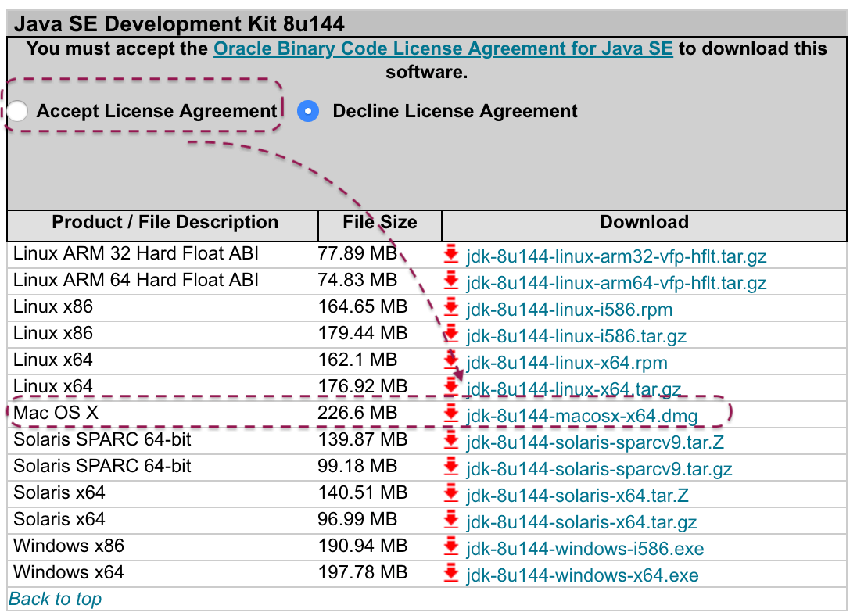
Task: Download jdk-8u144-linux-i586.rpm file
Action: click(569, 310)
